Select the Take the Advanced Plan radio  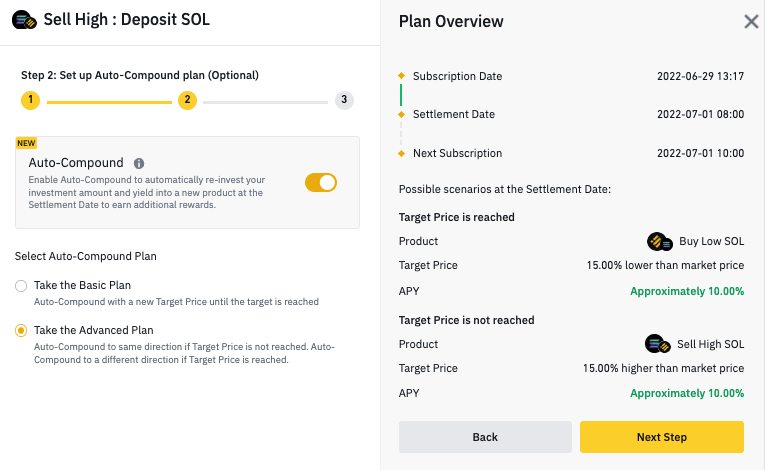click(x=21, y=331)
